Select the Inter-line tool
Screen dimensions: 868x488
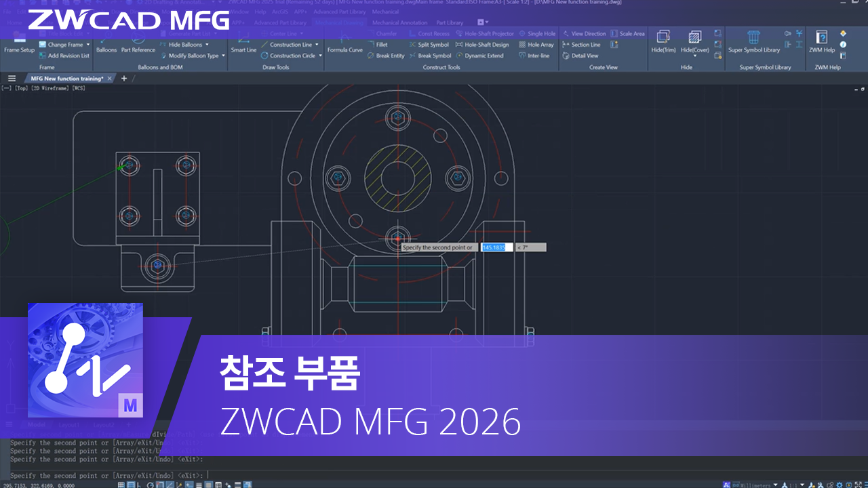tap(534, 56)
